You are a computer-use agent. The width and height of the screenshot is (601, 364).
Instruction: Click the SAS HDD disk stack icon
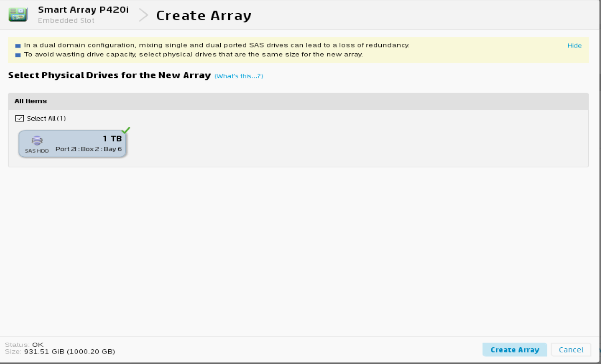37,140
